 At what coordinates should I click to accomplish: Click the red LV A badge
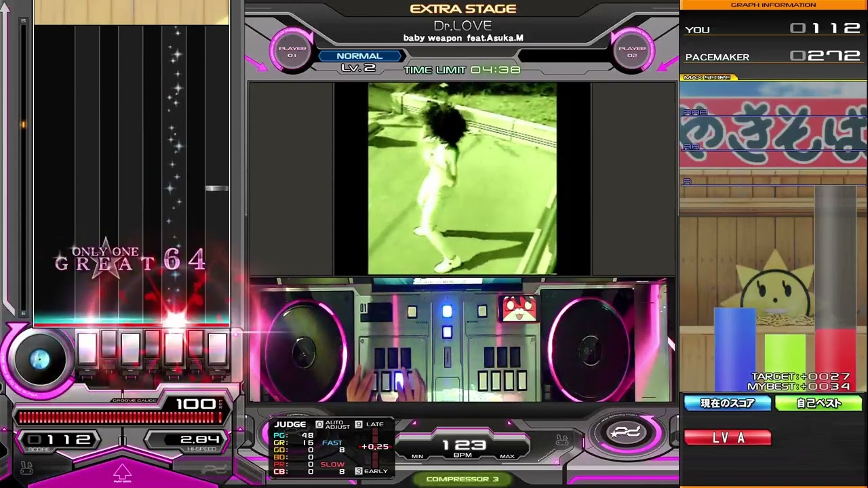coord(728,438)
